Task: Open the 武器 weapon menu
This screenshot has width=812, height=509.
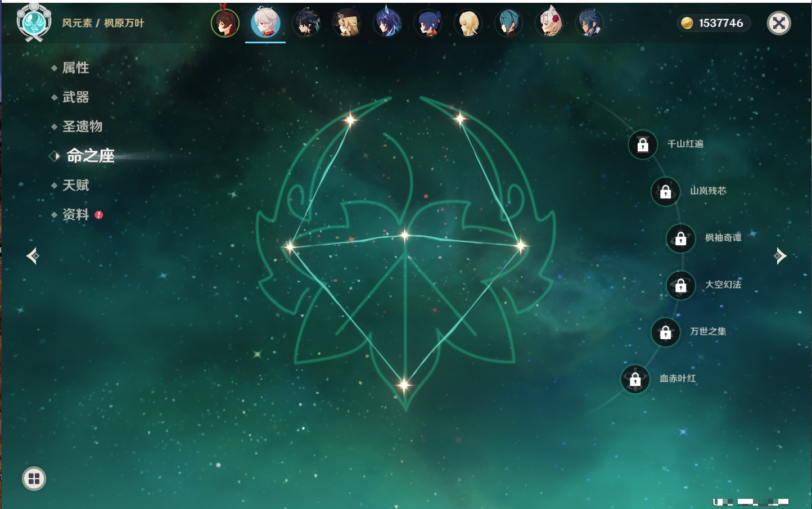Action: [x=75, y=97]
